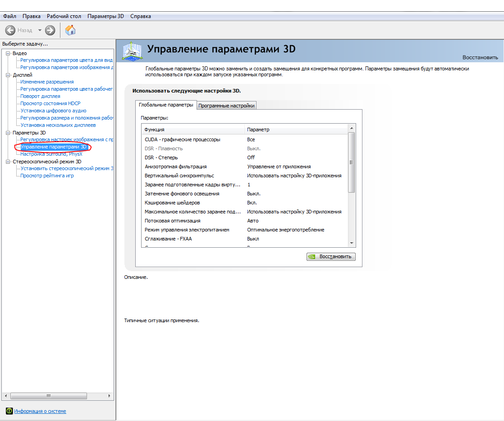504x421 pixels.
Task: Select Вертикальный синхроимпульс row
Action: click(245, 176)
